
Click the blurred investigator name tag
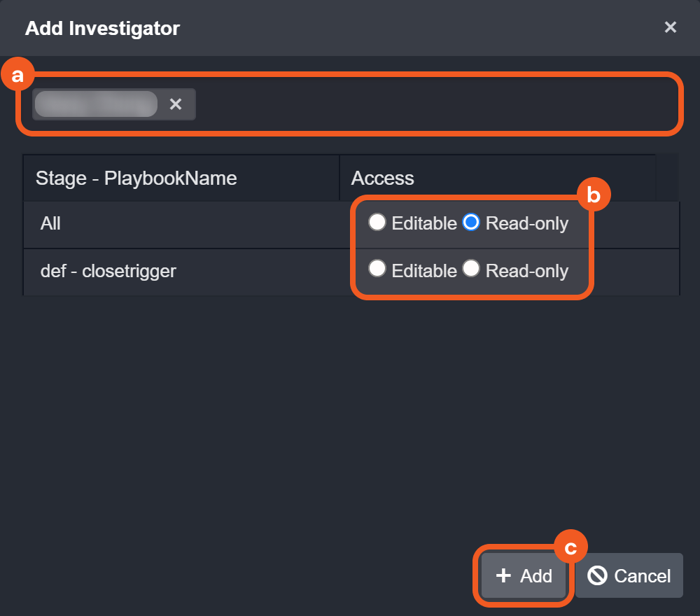[96, 104]
